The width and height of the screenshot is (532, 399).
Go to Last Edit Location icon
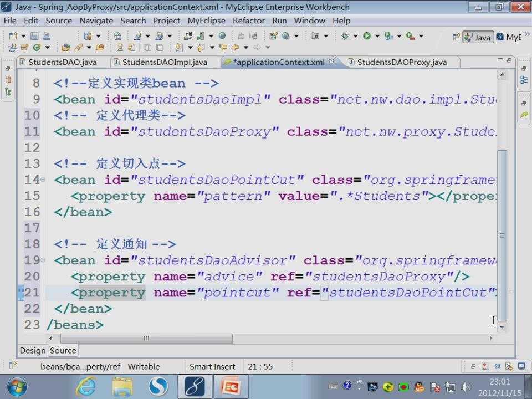pos(223,48)
